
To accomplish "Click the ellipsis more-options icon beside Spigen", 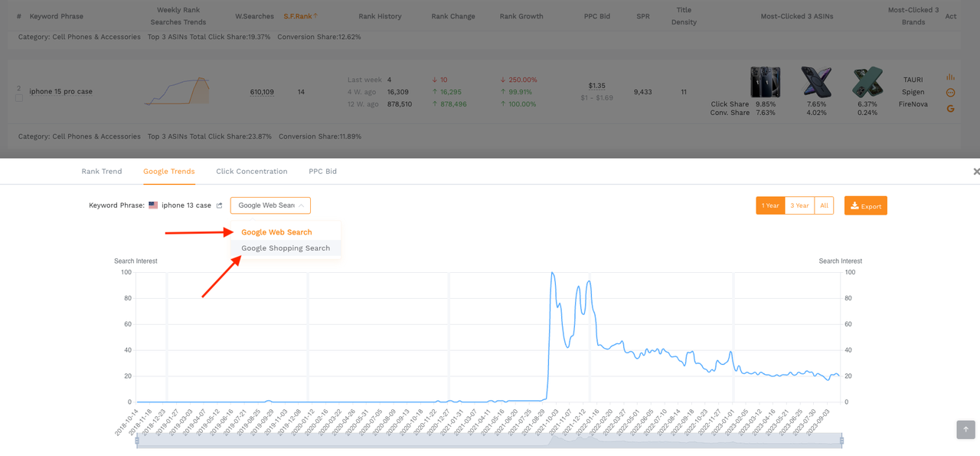I will 950,93.
